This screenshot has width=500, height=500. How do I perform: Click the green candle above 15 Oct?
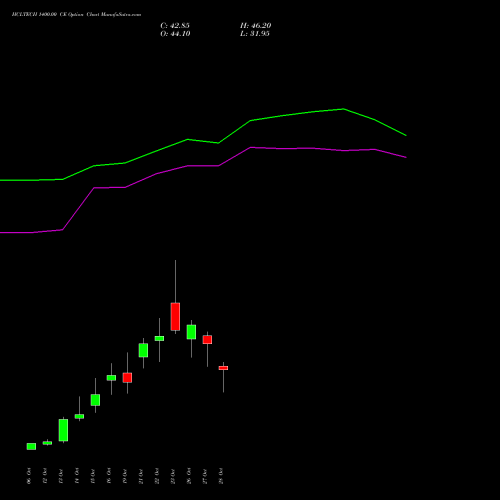pyautogui.click(x=95, y=400)
